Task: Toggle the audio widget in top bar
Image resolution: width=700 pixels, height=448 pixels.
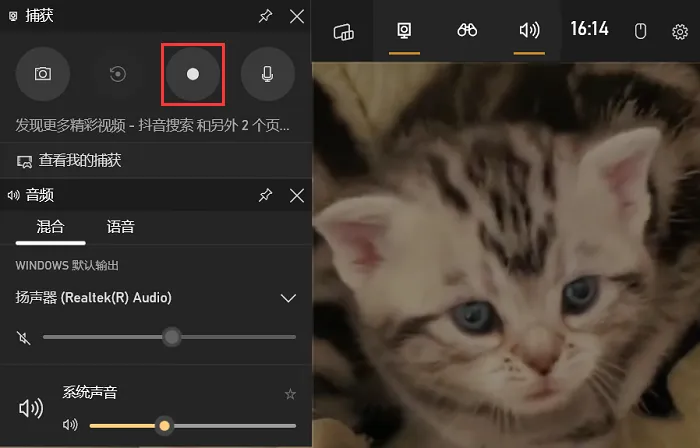Action: pos(529,31)
